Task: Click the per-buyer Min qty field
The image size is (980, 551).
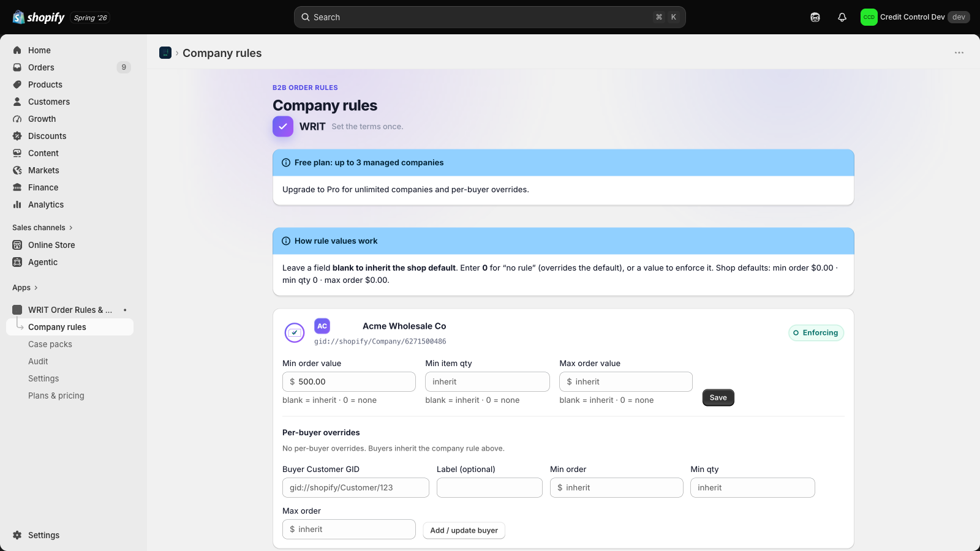Action: (x=753, y=487)
